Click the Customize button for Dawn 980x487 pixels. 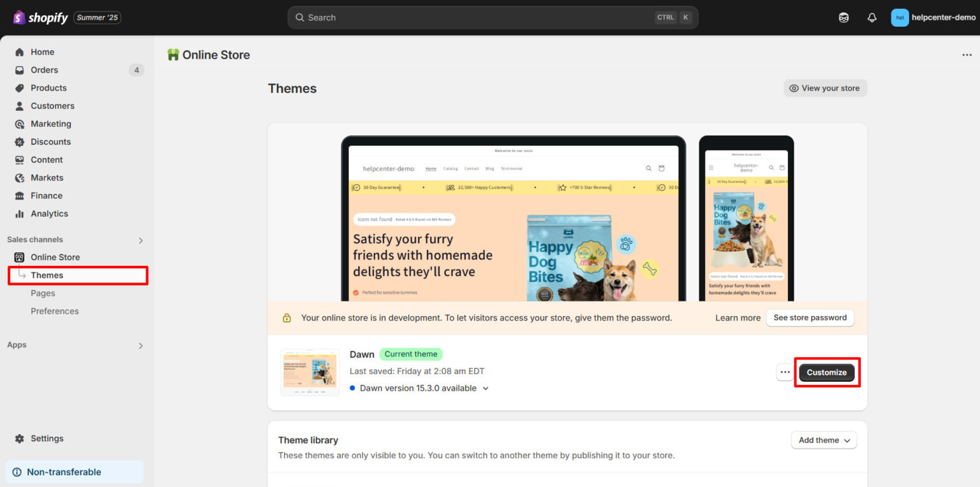coord(827,372)
